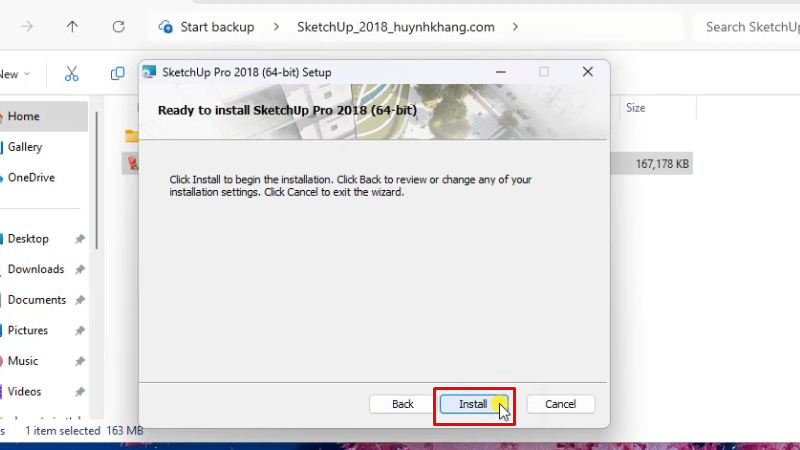The height and width of the screenshot is (450, 800).
Task: Click the SketchUp setup title bar icon
Action: point(150,72)
